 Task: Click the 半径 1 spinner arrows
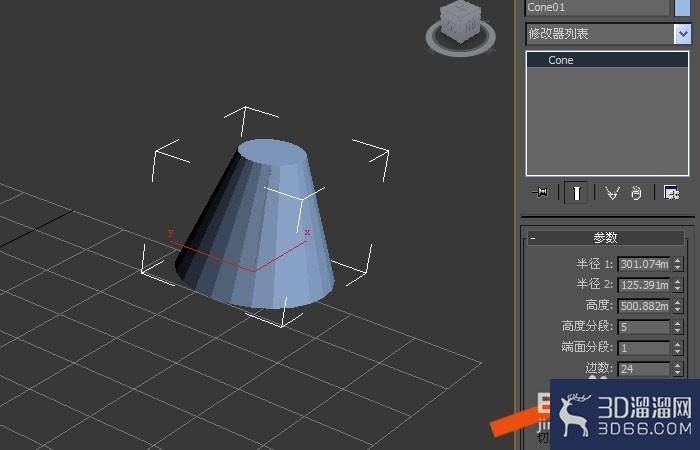coord(678,264)
